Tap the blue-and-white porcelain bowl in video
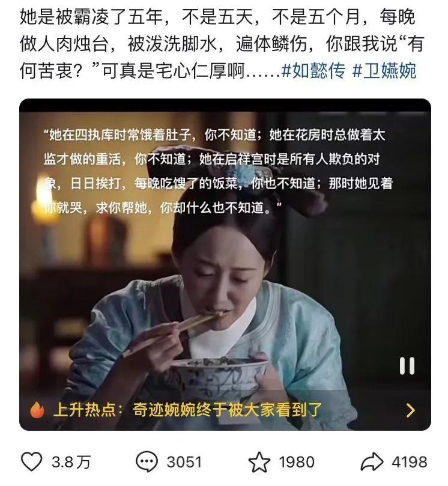Image resolution: width=448 pixels, height=486 pixels. pyautogui.click(x=219, y=378)
